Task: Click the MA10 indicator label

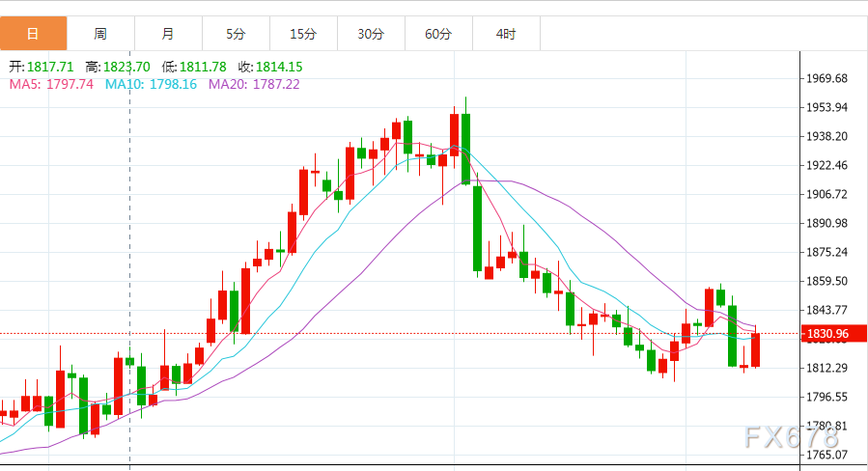Action: pos(152,84)
